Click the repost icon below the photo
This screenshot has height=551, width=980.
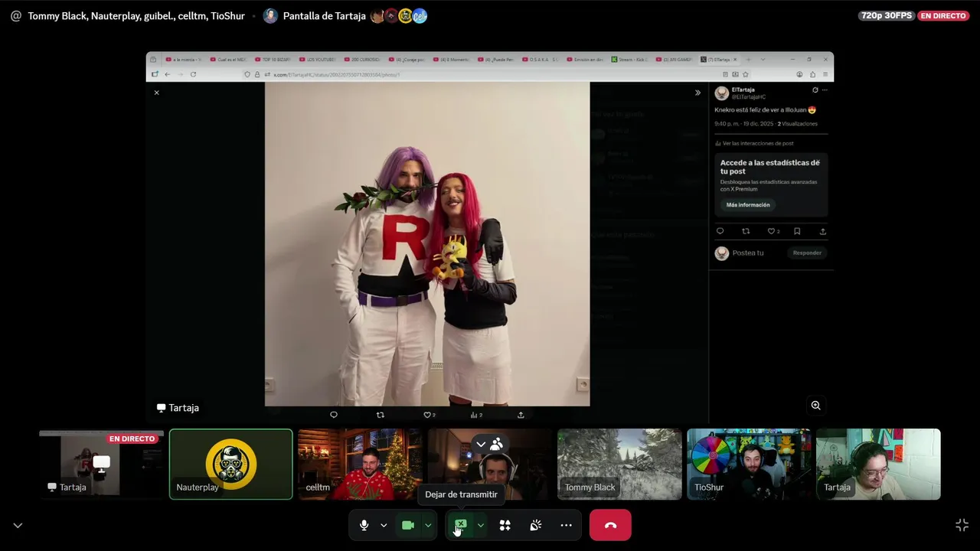click(x=381, y=415)
